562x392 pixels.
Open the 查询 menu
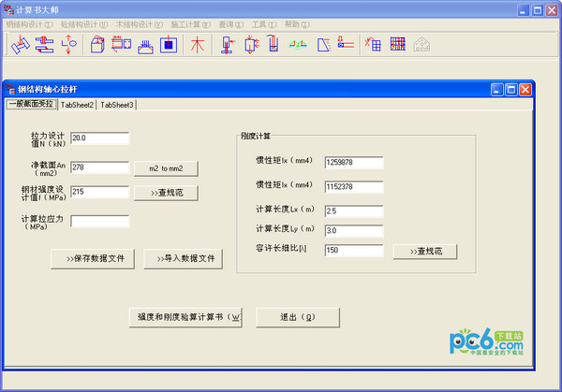point(230,24)
